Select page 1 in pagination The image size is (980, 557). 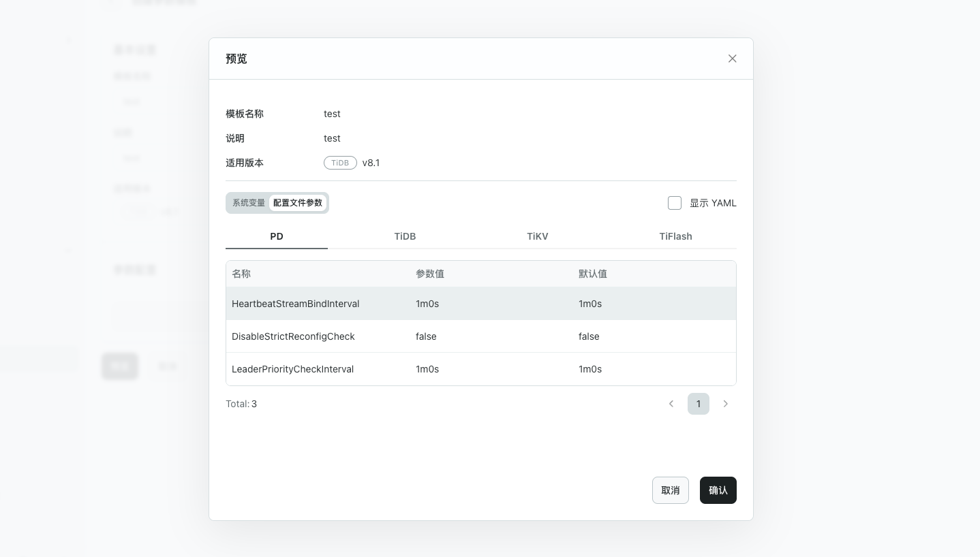[x=698, y=404]
